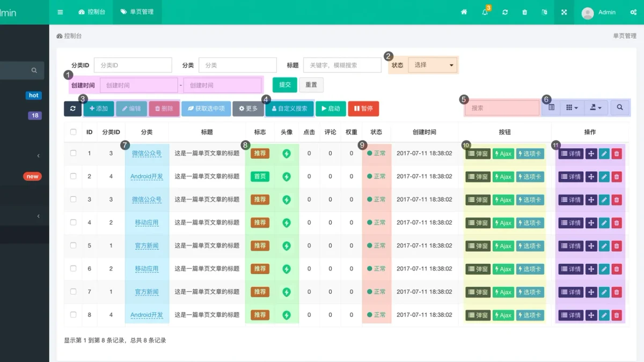
Task: Toggle the sidebar with the hamburger icon
Action: (x=60, y=12)
